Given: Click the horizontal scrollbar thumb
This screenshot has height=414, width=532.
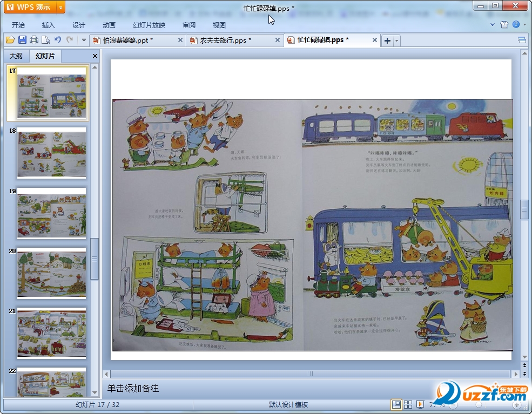Looking at the screenshot, I should (x=310, y=374).
